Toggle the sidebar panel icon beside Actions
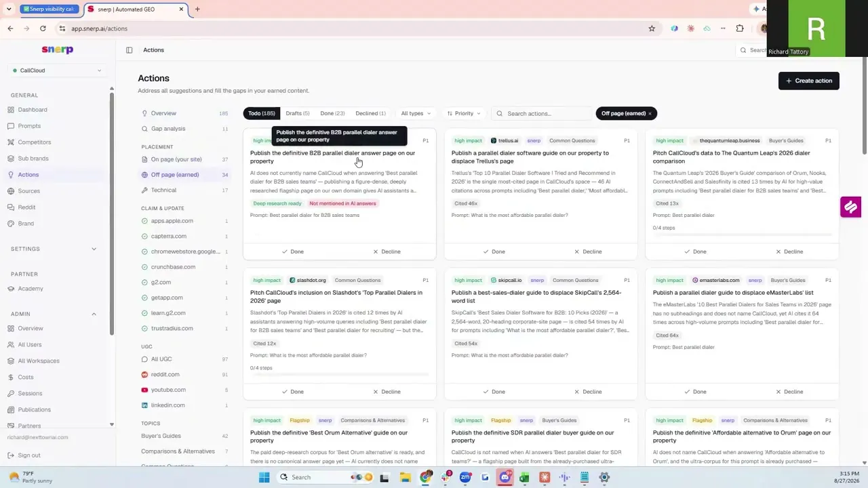868x488 pixels. point(129,50)
